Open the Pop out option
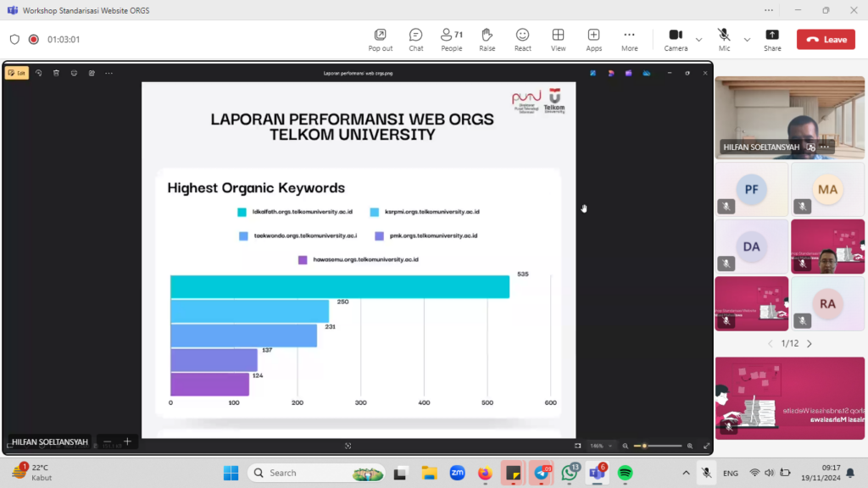The width and height of the screenshot is (868, 488). [x=381, y=40]
